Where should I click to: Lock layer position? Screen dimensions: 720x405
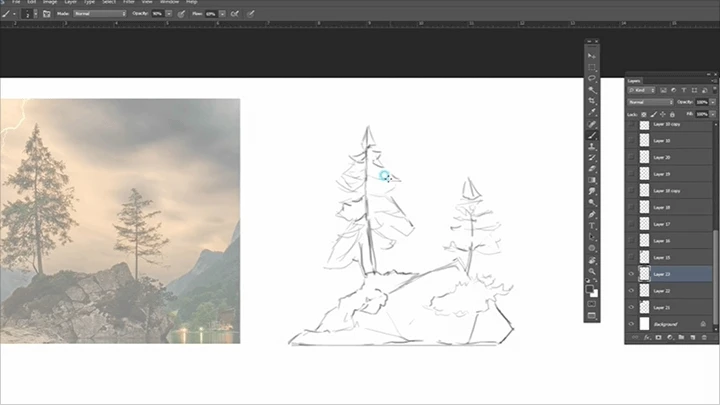coord(663,114)
